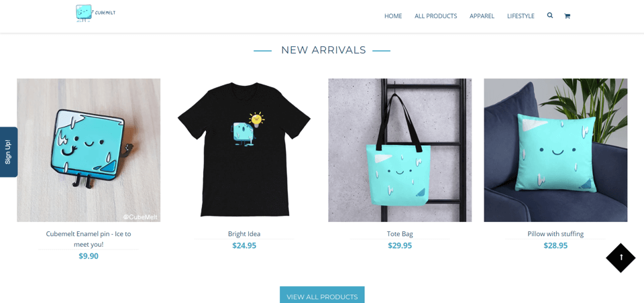Click the Cubemelt Enamel pin title link
The height and width of the screenshot is (303, 644).
point(89,239)
